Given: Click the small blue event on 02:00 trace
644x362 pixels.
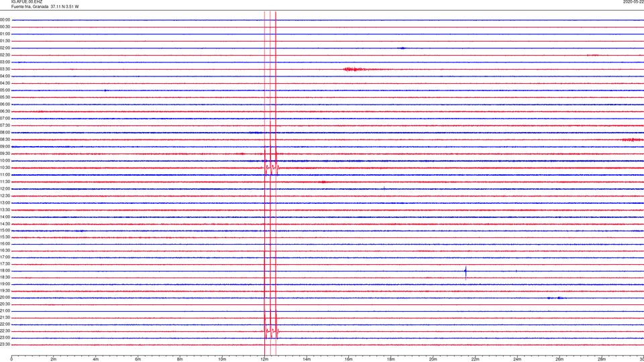Looking at the screenshot, I should pyautogui.click(x=403, y=48).
